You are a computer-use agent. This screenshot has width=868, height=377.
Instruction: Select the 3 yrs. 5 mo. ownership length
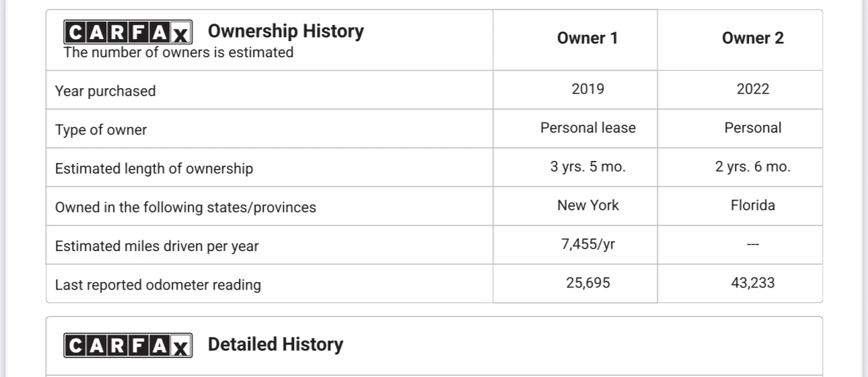[x=587, y=167]
